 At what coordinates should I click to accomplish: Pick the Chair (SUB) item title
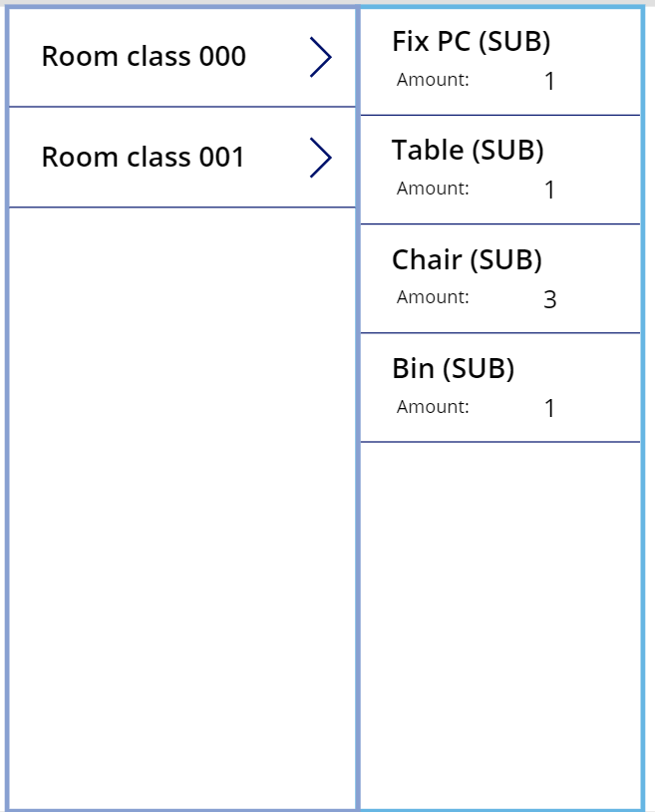pos(467,259)
